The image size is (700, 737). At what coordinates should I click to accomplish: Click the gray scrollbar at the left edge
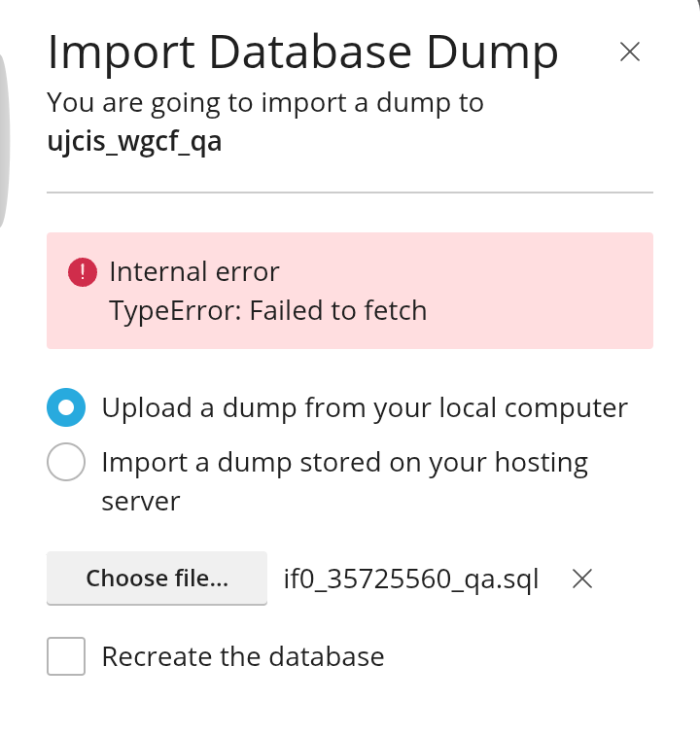pos(4,141)
